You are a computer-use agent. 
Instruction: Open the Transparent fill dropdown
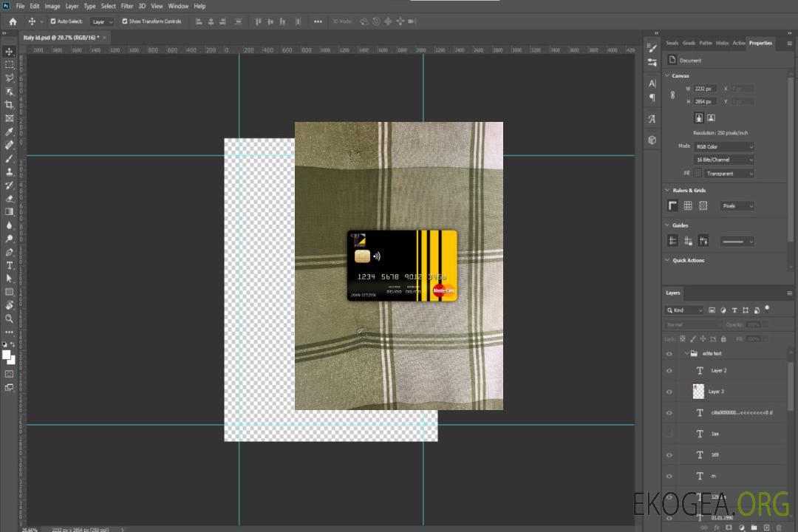point(729,174)
